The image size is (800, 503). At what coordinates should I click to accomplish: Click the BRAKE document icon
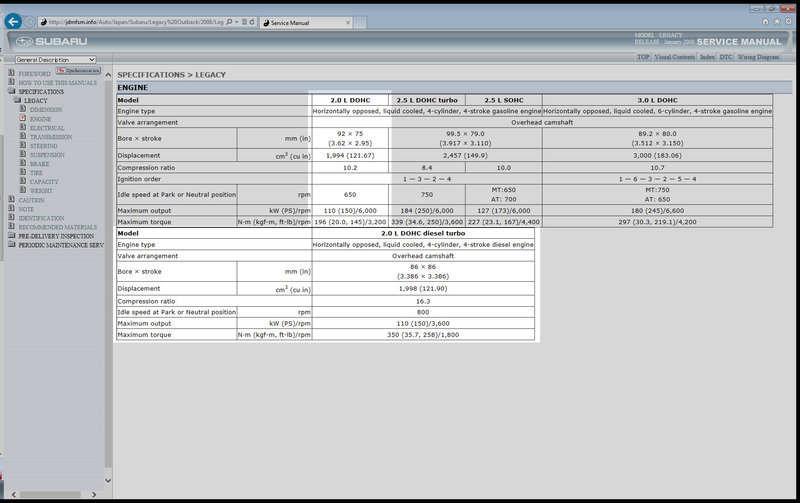point(23,163)
